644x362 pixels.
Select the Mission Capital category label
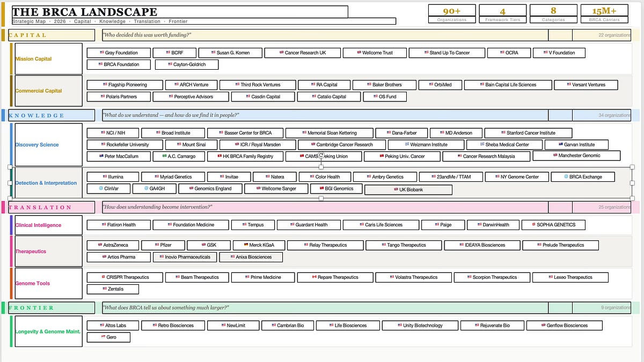48,59
